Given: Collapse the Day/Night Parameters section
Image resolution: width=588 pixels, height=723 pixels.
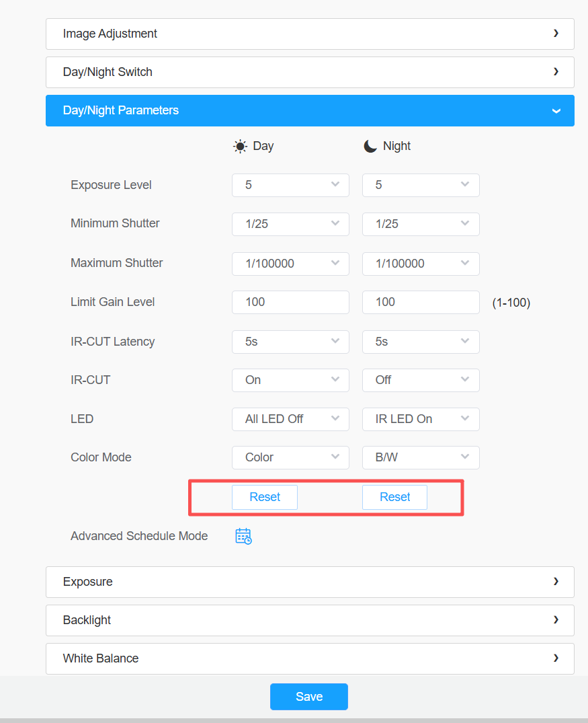Looking at the screenshot, I should pos(310,111).
